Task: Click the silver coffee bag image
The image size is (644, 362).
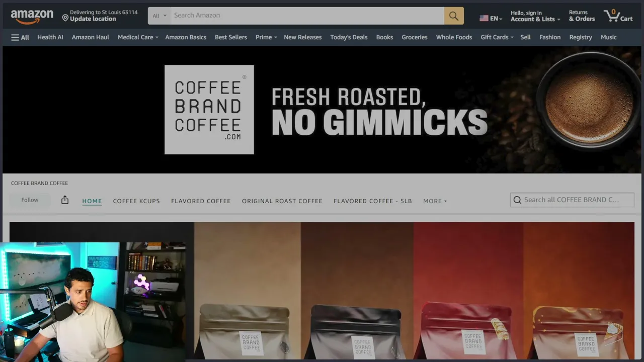Action: [x=245, y=331]
